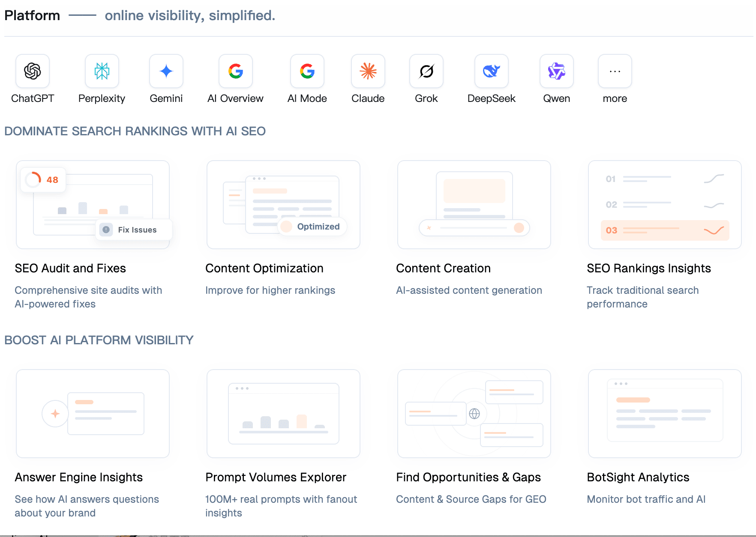Click the Platform heading text
The height and width of the screenshot is (537, 756).
[x=32, y=15]
